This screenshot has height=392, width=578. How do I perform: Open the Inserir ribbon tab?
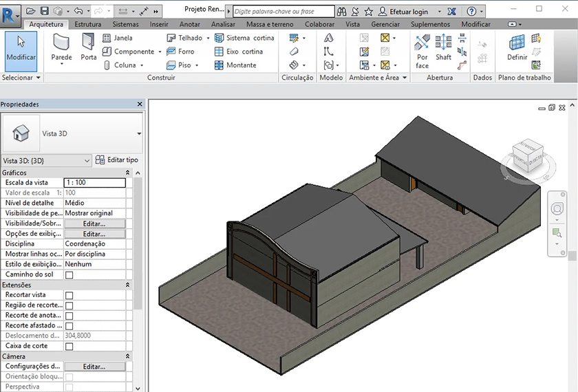(x=158, y=24)
